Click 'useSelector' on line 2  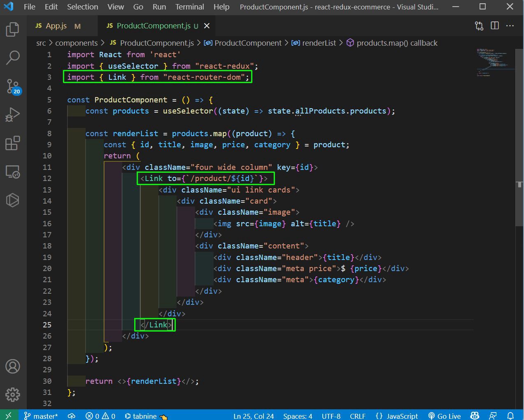pos(133,66)
